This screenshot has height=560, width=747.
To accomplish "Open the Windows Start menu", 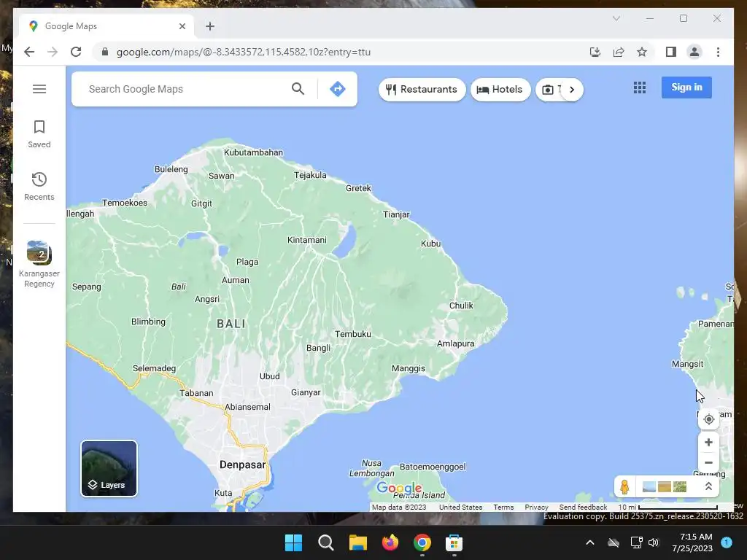I will pyautogui.click(x=293, y=542).
